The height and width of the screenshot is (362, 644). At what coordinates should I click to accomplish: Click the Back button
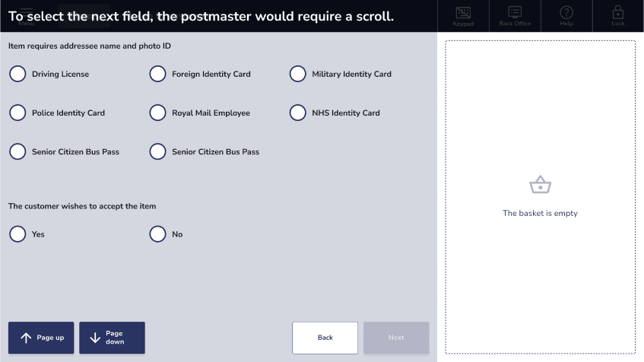[x=325, y=338]
